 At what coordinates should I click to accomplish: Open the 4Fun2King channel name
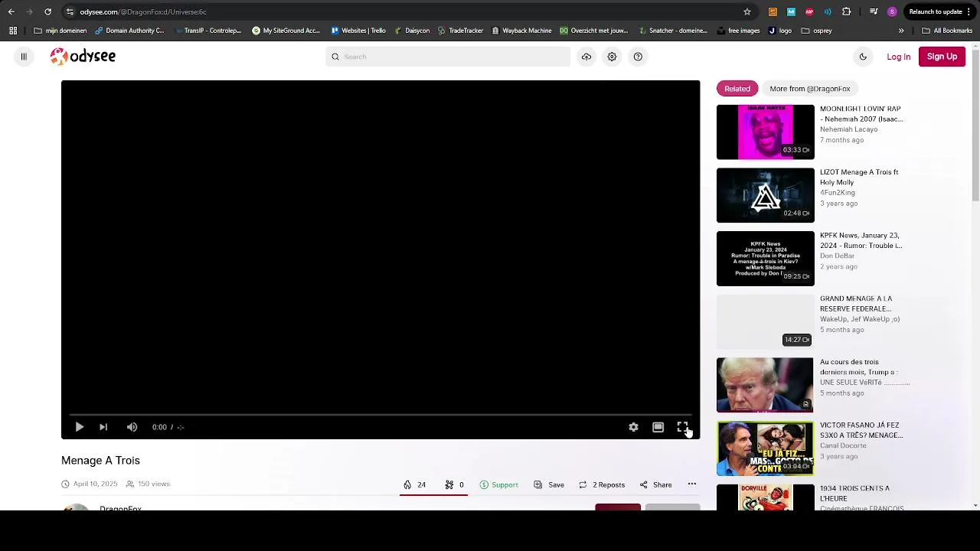[x=838, y=193]
